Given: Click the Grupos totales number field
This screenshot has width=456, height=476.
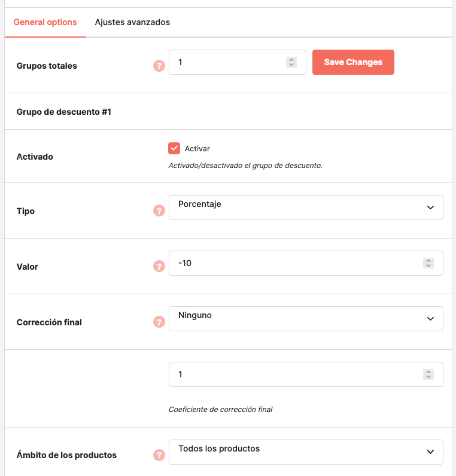Looking at the screenshot, I should (x=237, y=62).
